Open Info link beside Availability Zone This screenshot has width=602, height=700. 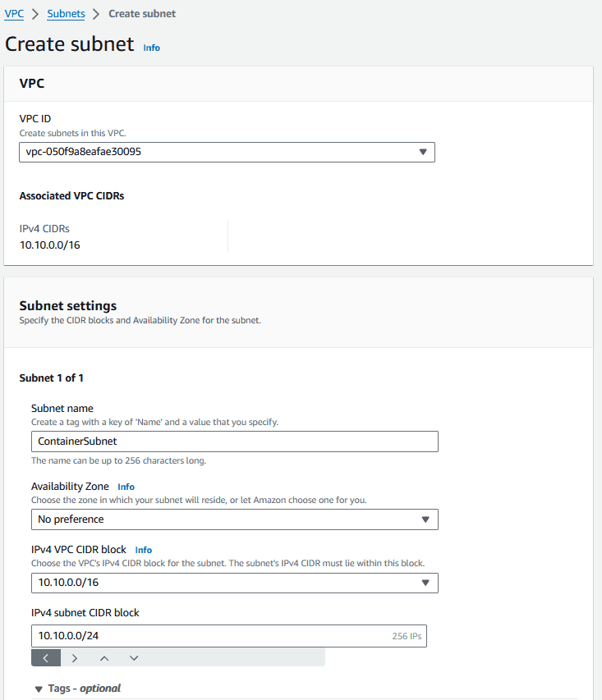coord(126,487)
